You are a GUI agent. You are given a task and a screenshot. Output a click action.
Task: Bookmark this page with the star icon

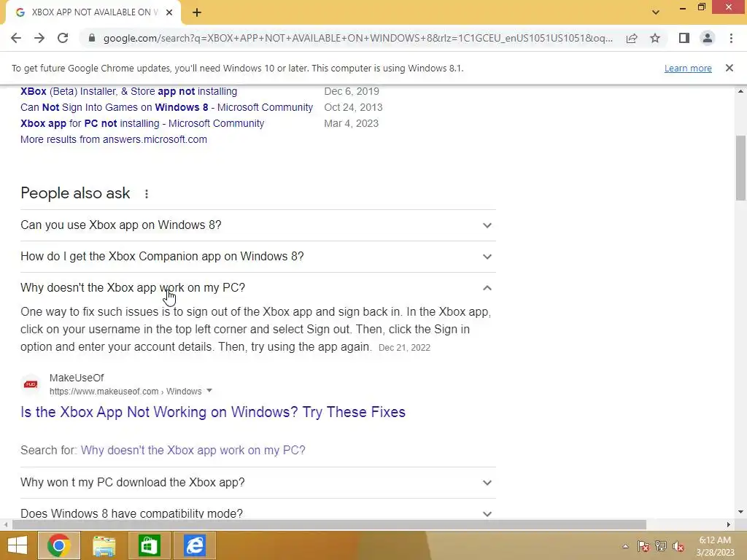pos(655,38)
